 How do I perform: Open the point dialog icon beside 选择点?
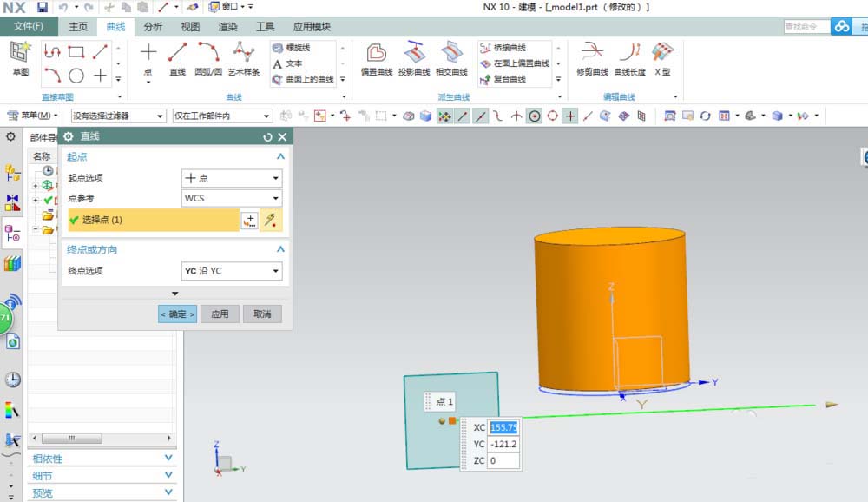point(249,221)
